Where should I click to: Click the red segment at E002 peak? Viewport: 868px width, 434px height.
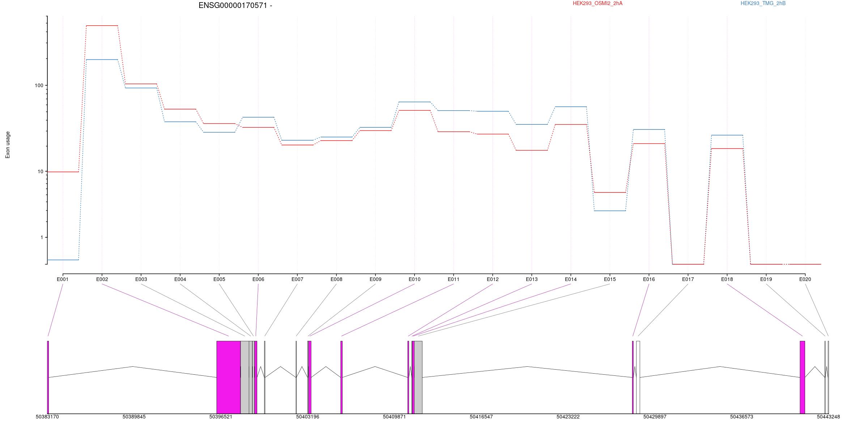(102, 26)
